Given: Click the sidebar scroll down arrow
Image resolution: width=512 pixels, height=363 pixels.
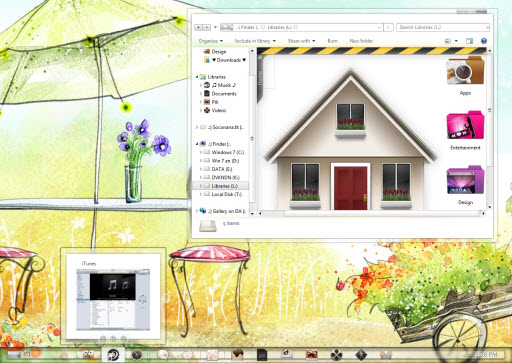Looking at the screenshot, I should point(252,213).
